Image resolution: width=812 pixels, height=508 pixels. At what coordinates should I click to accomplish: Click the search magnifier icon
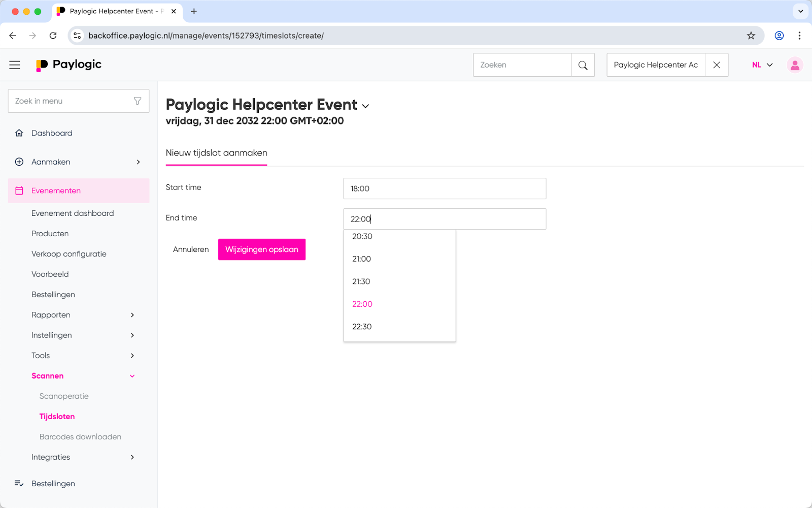(583, 65)
